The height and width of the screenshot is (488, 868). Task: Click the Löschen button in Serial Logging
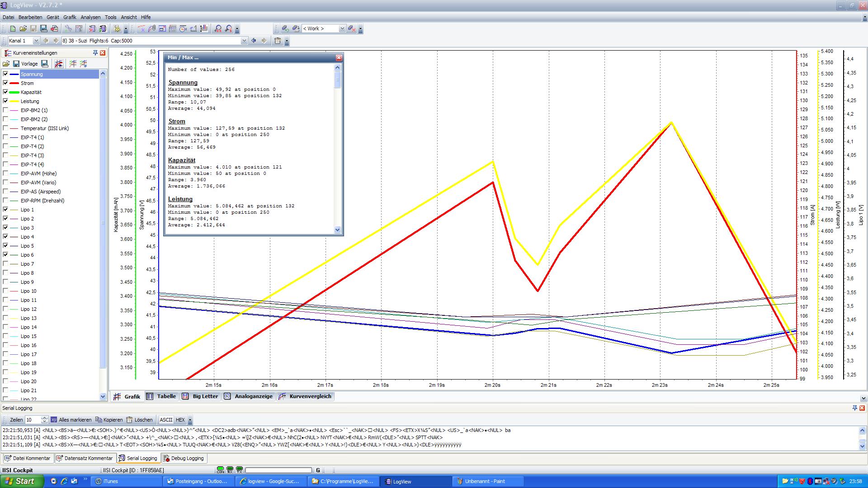tap(140, 420)
